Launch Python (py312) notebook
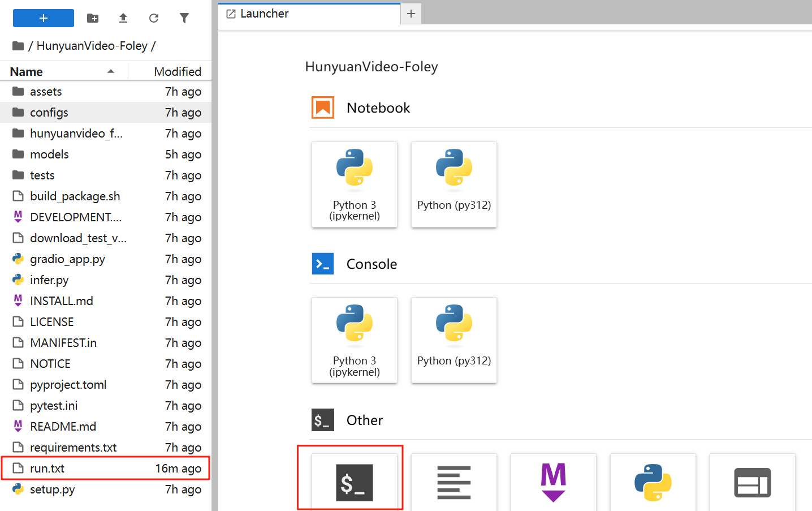The image size is (812, 511). [454, 184]
